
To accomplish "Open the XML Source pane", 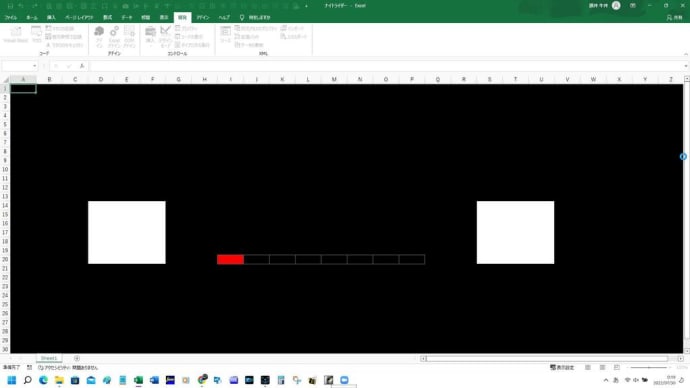I will point(225,34).
